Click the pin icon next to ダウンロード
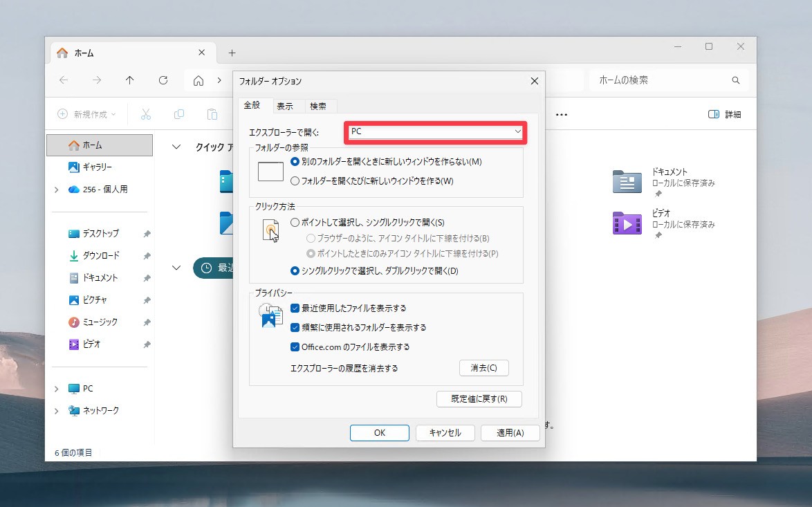812x507 pixels. coord(147,256)
